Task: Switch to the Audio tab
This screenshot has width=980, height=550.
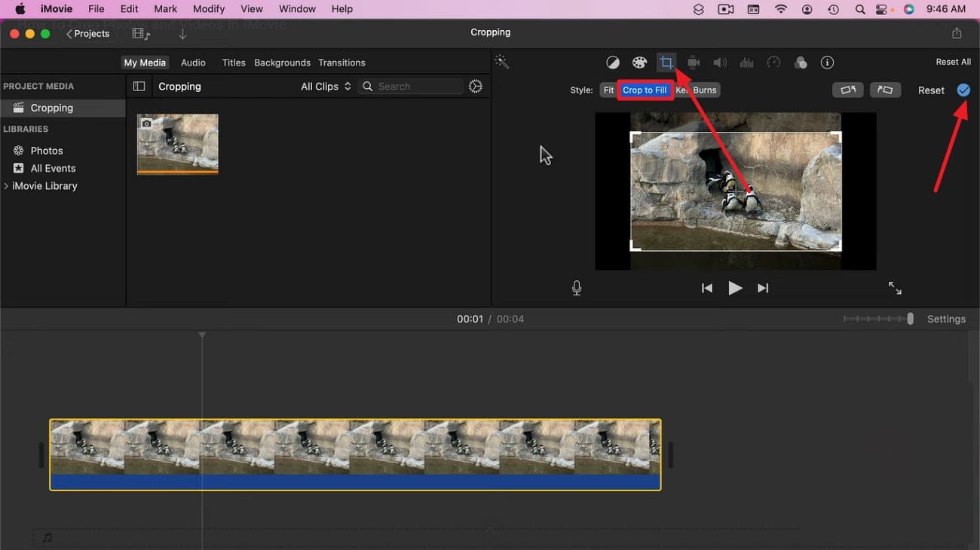Action: pyautogui.click(x=192, y=63)
